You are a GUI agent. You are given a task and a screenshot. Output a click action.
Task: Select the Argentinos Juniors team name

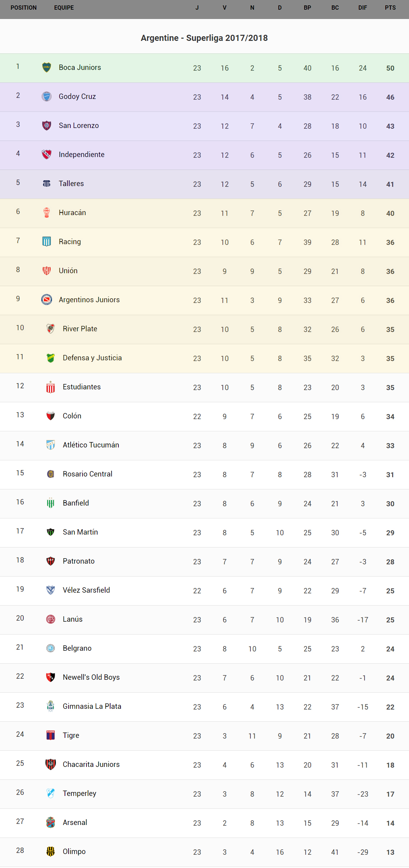point(89,300)
